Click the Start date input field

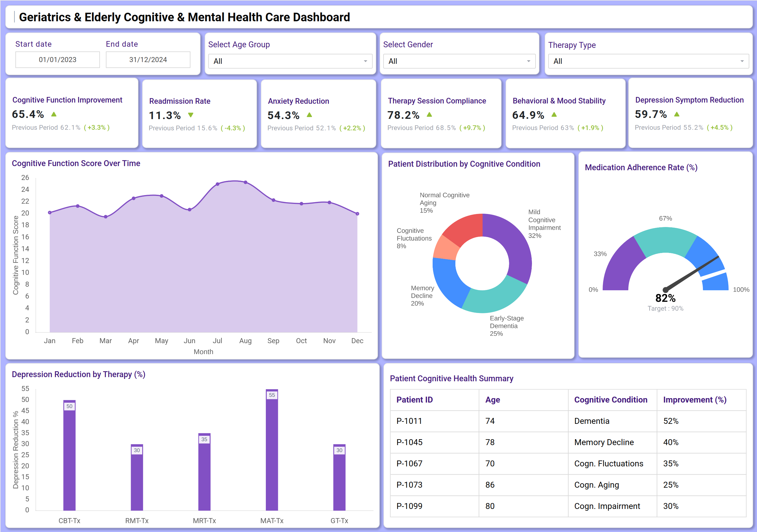click(58, 60)
